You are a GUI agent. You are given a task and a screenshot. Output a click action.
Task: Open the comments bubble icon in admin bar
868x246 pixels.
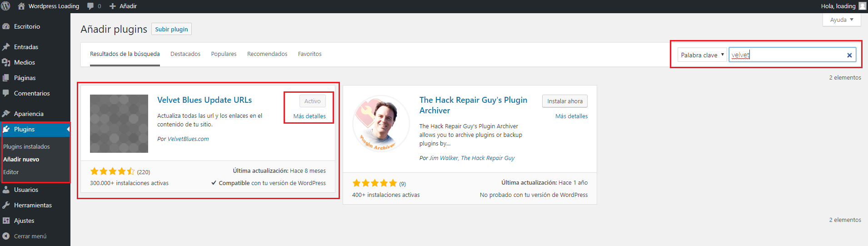pyautogui.click(x=90, y=6)
